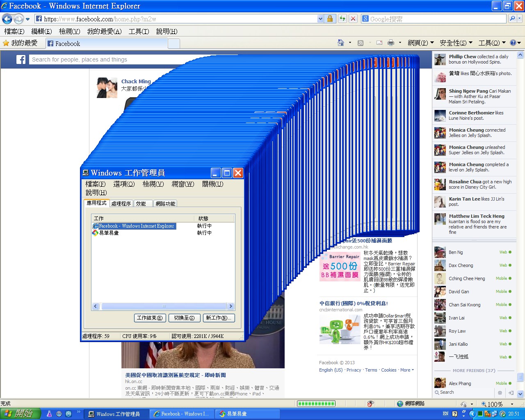Click the Print icon in command bar
The width and height of the screenshot is (525, 420).
pyautogui.click(x=391, y=43)
